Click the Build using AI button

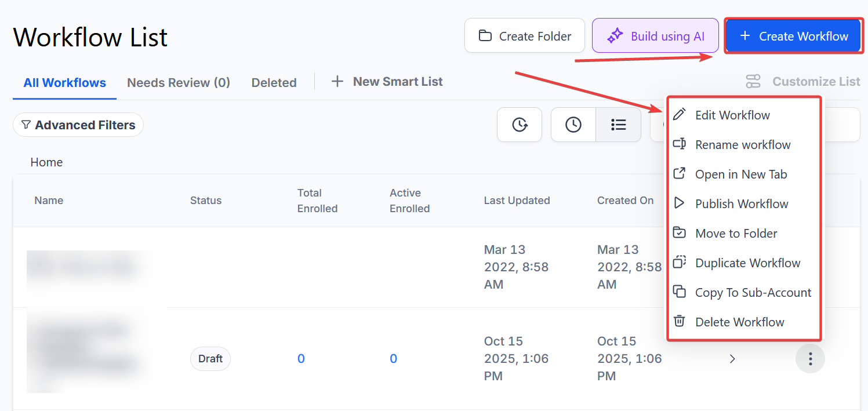click(655, 36)
